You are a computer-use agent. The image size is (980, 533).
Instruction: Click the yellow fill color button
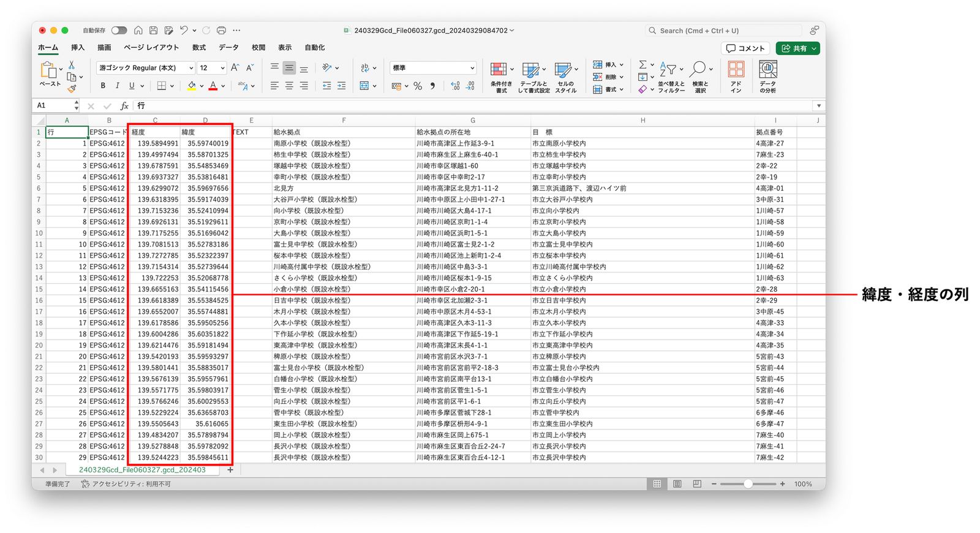coord(192,86)
